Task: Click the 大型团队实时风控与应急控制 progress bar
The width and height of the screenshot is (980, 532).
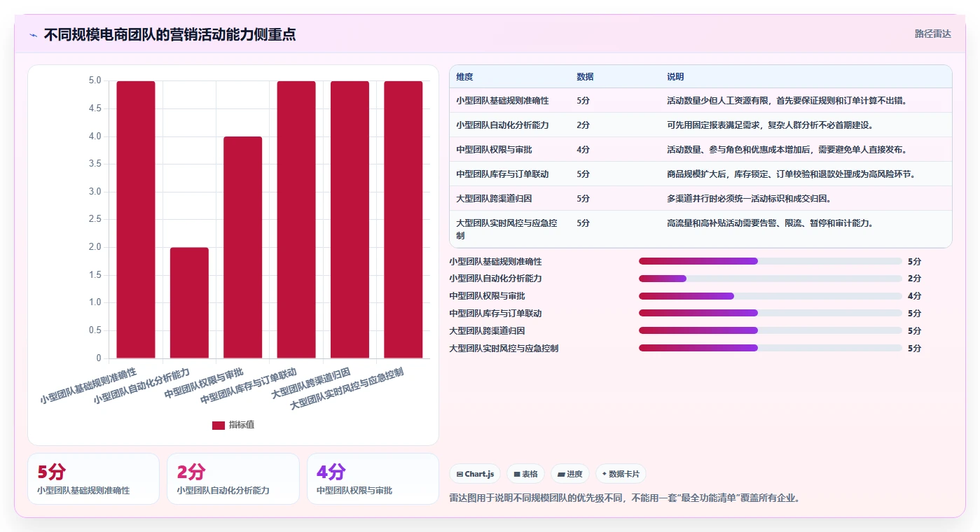Action: click(771, 348)
